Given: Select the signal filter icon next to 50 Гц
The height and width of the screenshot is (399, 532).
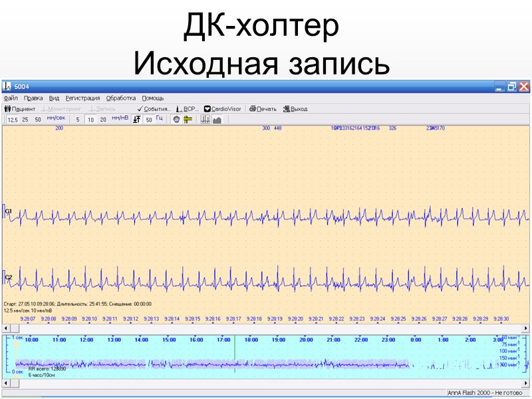Looking at the screenshot, I should click(x=137, y=119).
